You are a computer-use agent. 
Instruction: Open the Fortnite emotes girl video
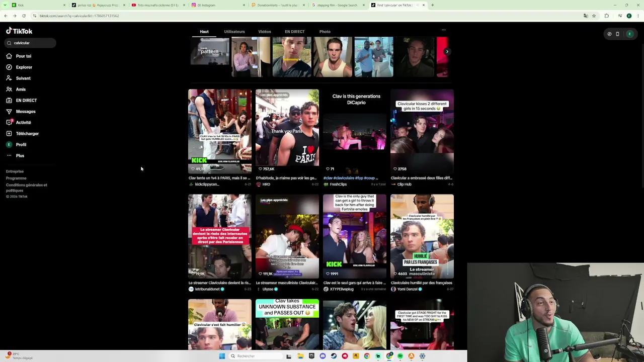pyautogui.click(x=355, y=236)
